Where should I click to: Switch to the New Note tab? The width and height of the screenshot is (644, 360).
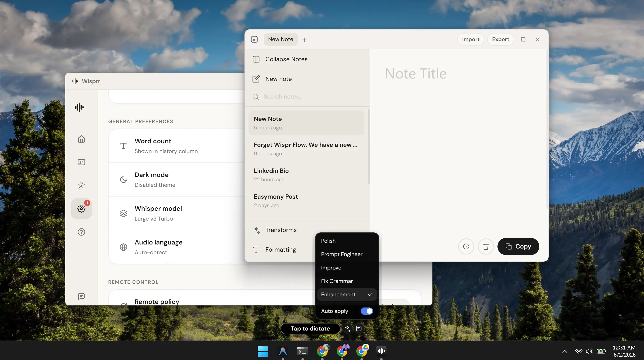281,39
